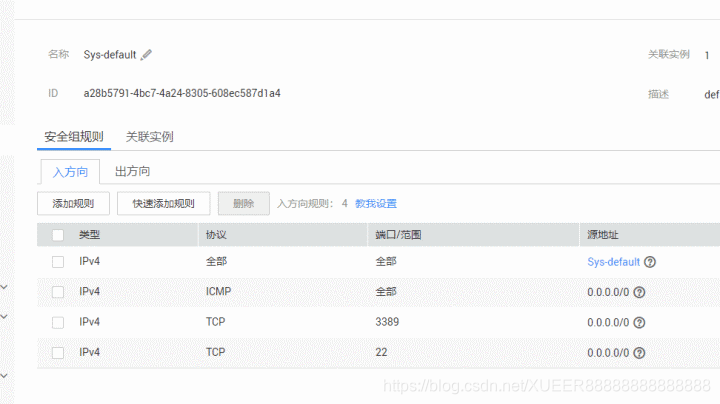Check the IPv4 全部 protocol rule row
Viewport: 720px width, 404px height.
58,262
